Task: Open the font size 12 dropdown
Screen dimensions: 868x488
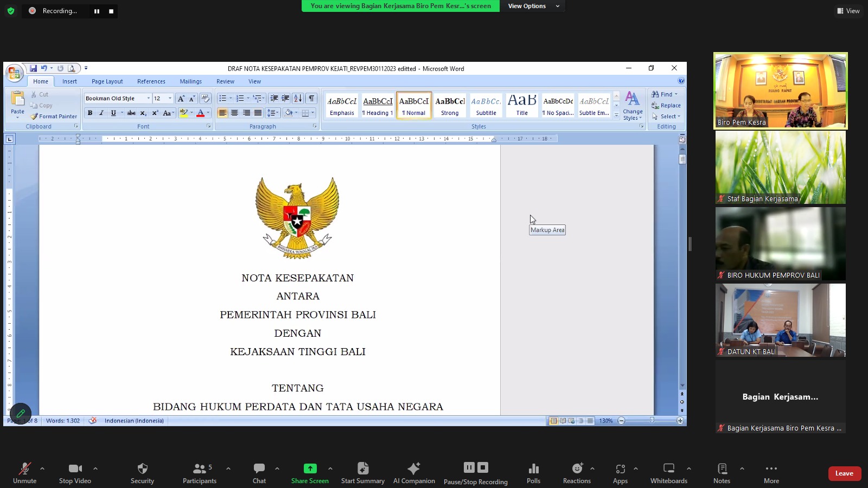Action: (x=170, y=98)
